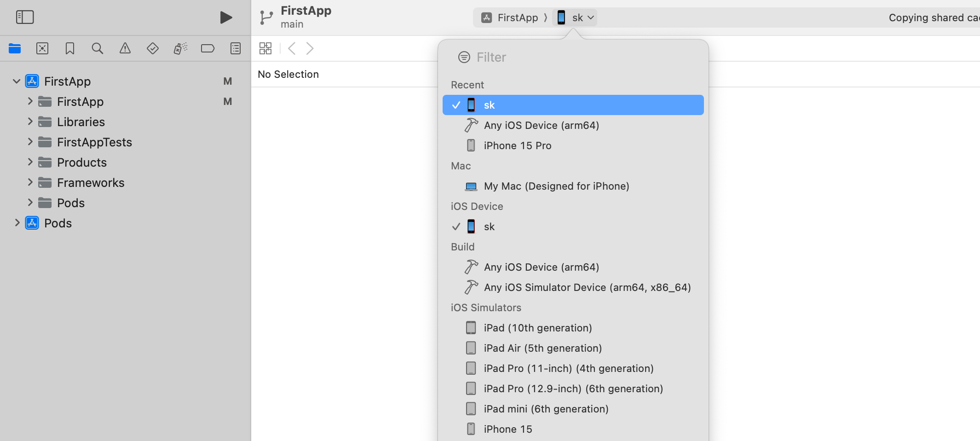This screenshot has height=441, width=980.
Task: Expand the FirstApp folder
Action: [30, 101]
